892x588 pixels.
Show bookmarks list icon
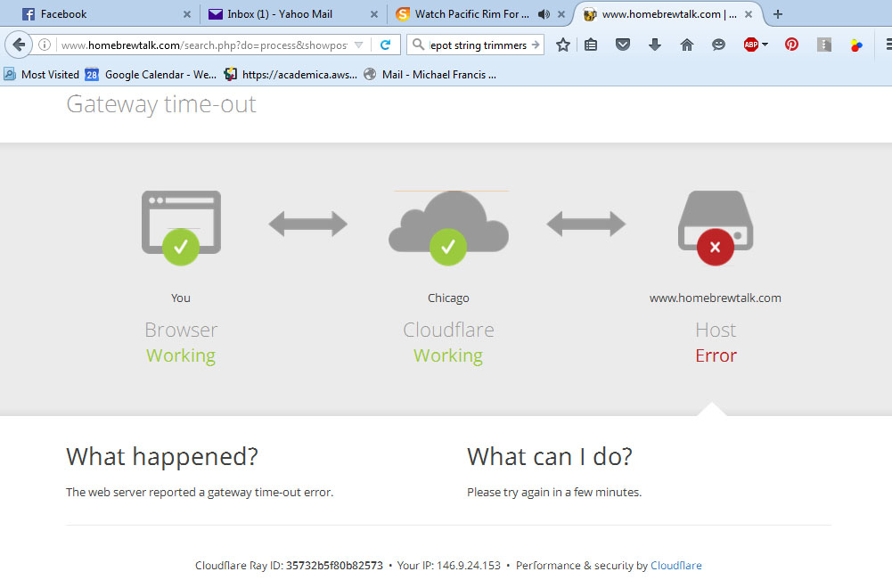(x=591, y=45)
